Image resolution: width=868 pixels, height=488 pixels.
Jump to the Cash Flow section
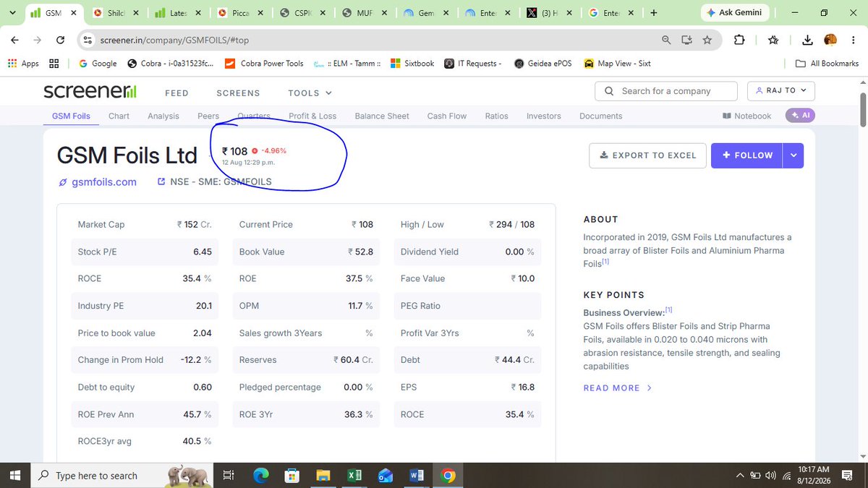pos(447,116)
